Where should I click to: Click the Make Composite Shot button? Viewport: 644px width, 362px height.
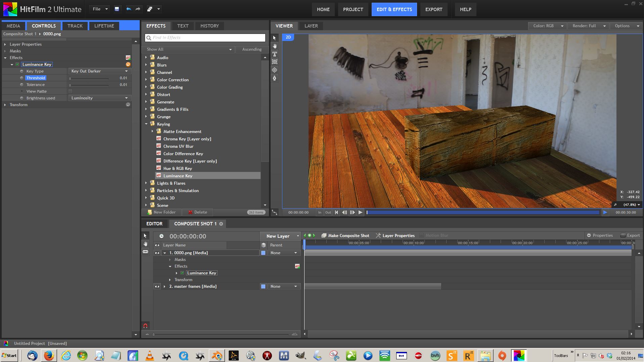[x=345, y=235]
